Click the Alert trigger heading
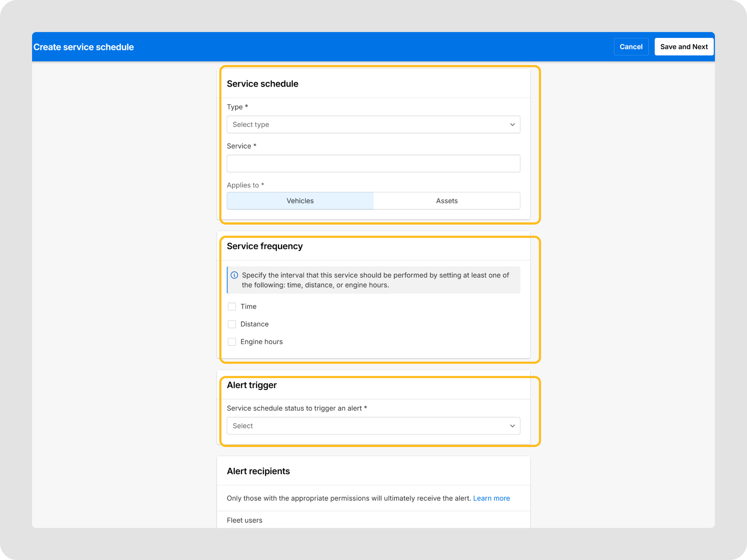Image resolution: width=747 pixels, height=560 pixels. point(252,385)
